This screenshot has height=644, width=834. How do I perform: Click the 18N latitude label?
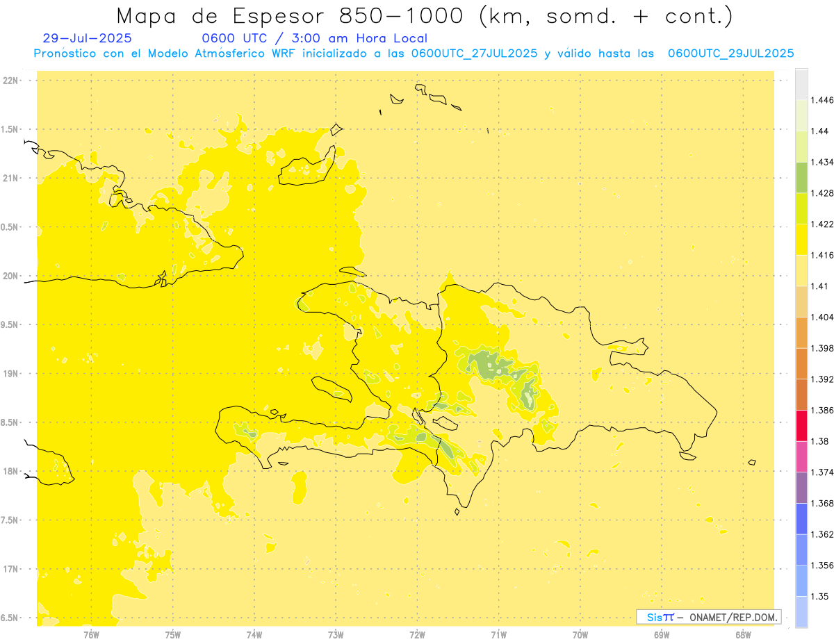(x=12, y=472)
